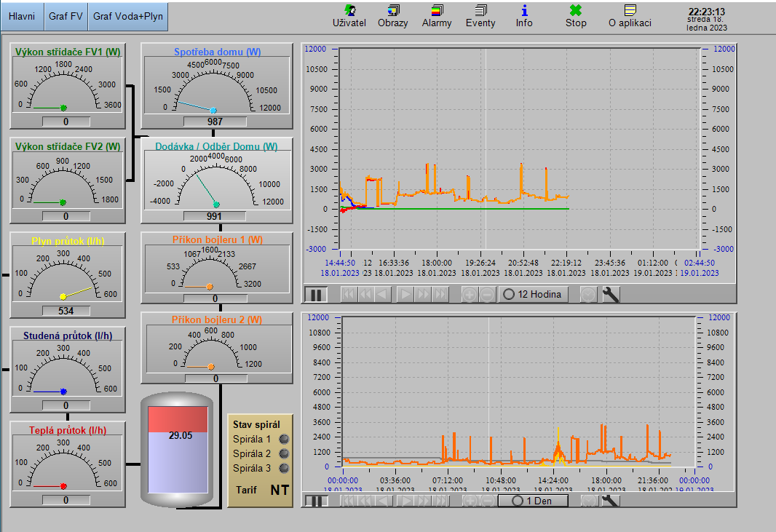Open the Uživatel user login icon
Viewport: 776px width, 532px height.
[349, 15]
